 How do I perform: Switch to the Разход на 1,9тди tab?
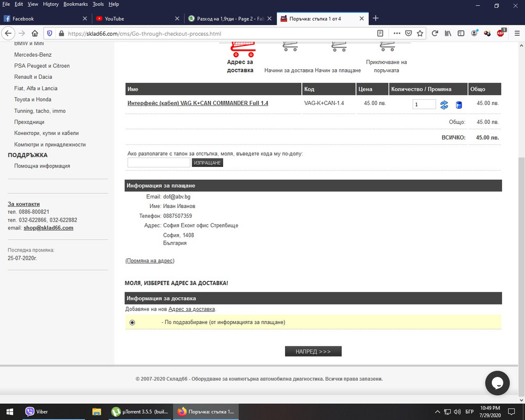[230, 19]
